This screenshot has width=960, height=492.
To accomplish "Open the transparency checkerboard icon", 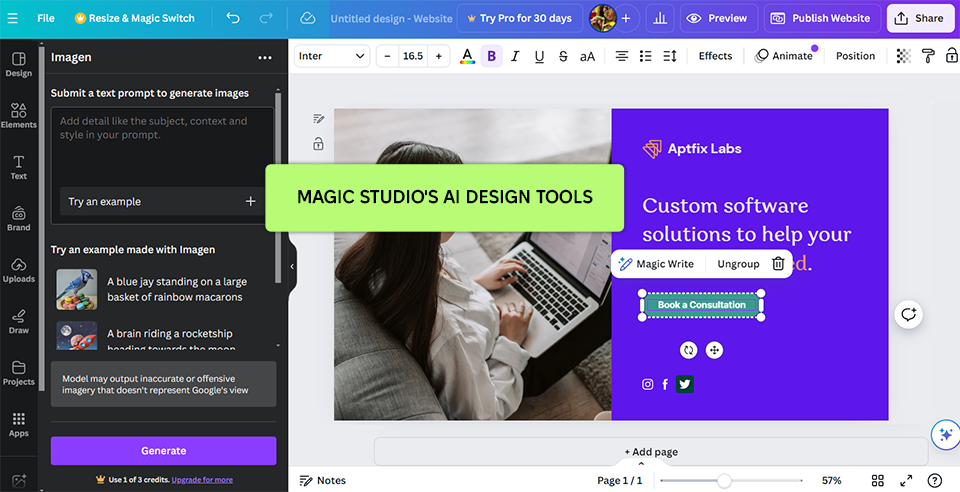I will (904, 56).
